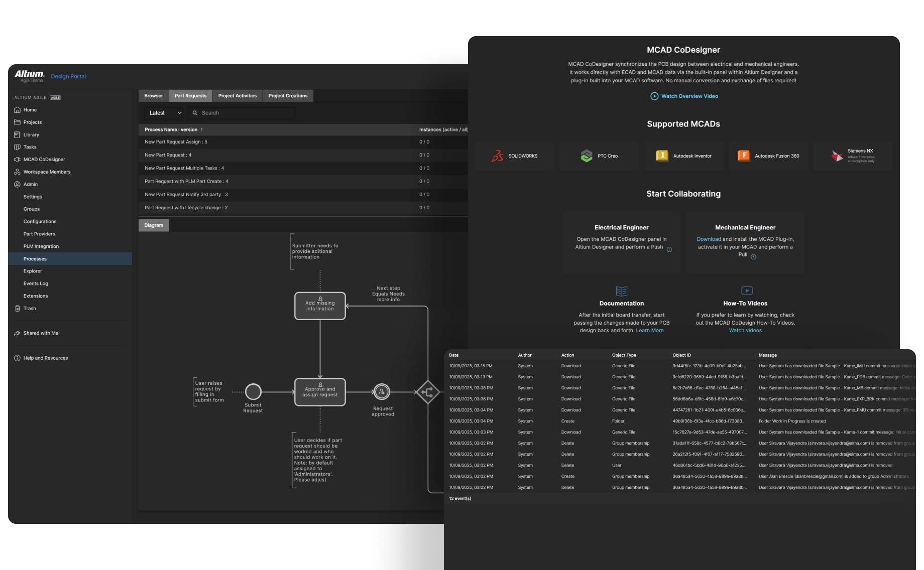
Task: Open the Project Activities tab
Action: [238, 96]
